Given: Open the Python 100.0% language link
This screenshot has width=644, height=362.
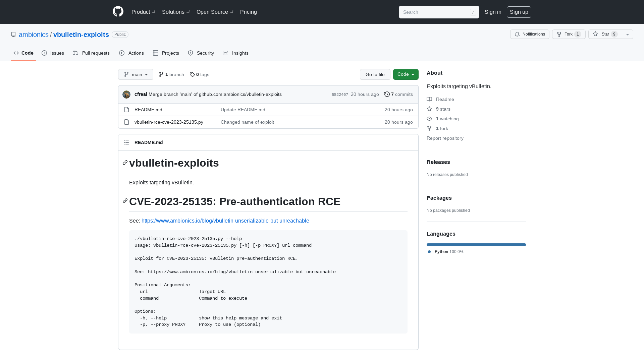Looking at the screenshot, I should [x=446, y=252].
